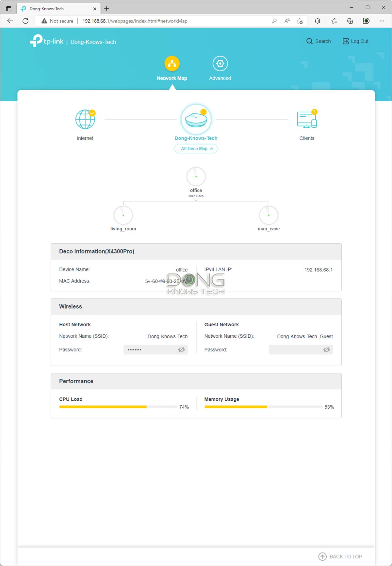
Task: Click the Advanced label
Action: click(x=220, y=78)
